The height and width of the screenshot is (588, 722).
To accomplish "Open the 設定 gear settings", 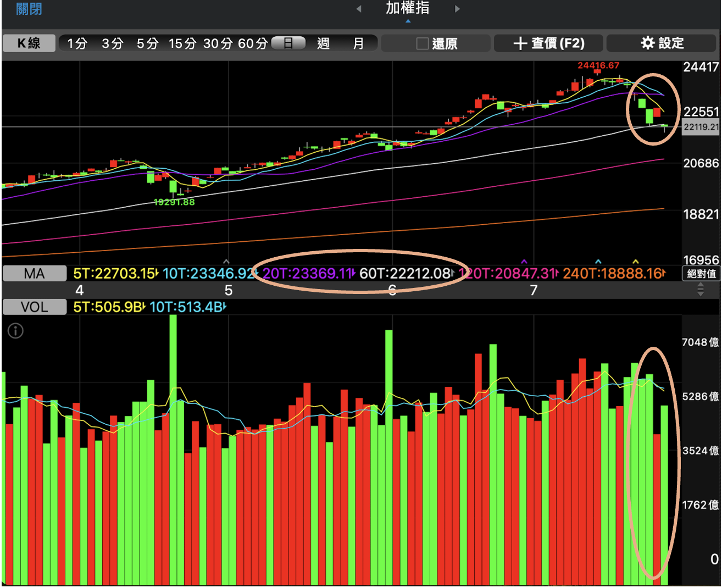I will coord(662,43).
